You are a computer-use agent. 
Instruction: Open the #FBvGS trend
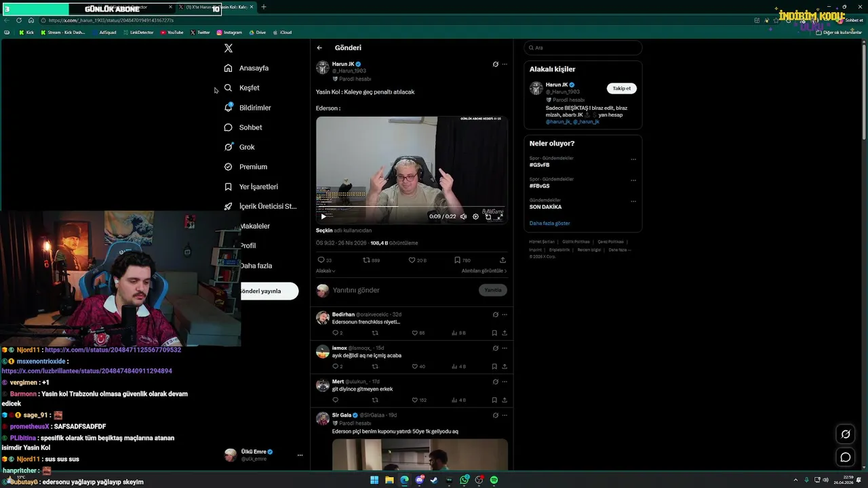point(540,186)
